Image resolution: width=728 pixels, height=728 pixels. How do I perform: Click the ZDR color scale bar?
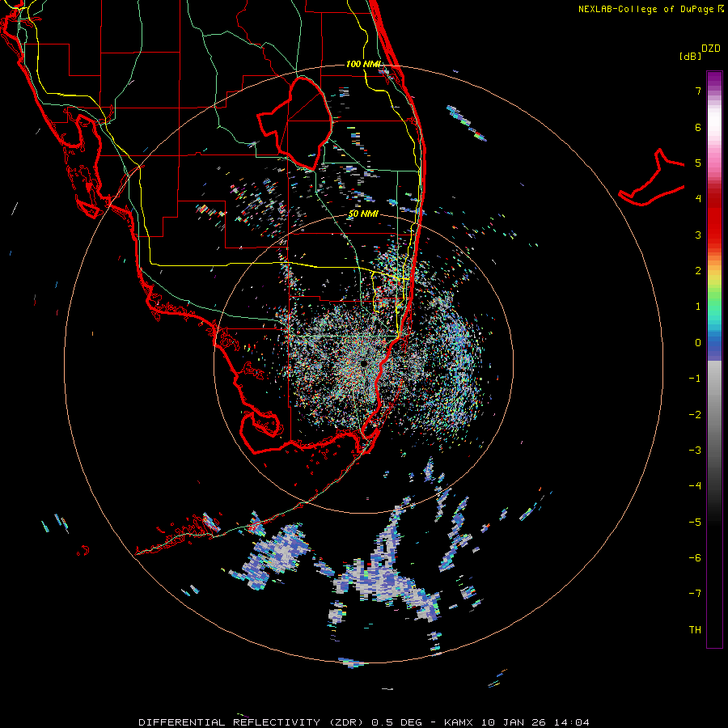pos(714,360)
